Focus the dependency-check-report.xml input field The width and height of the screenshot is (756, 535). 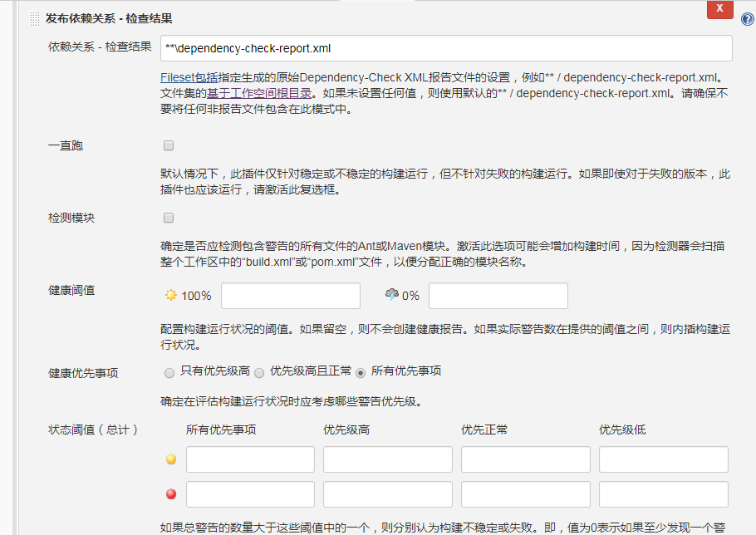click(446, 48)
